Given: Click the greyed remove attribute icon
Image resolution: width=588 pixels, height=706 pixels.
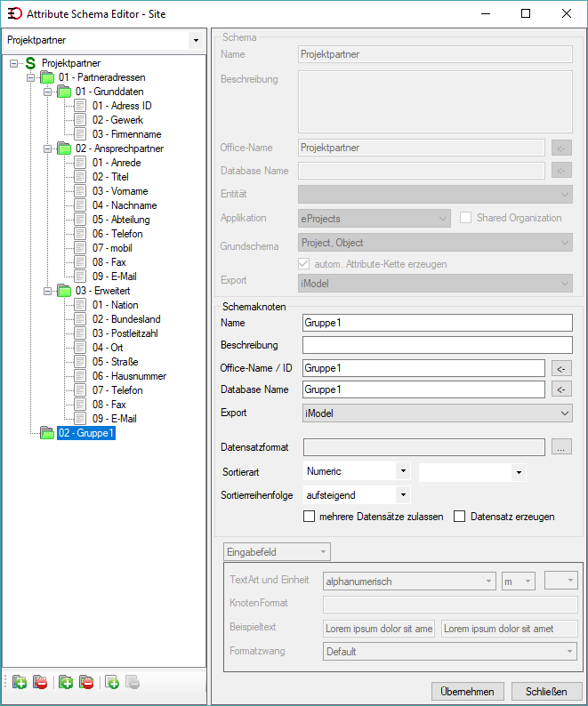Looking at the screenshot, I should 133,683.
